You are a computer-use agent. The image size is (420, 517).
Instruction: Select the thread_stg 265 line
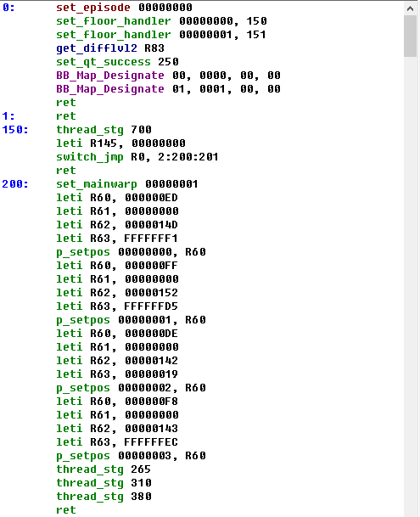pyautogui.click(x=104, y=469)
